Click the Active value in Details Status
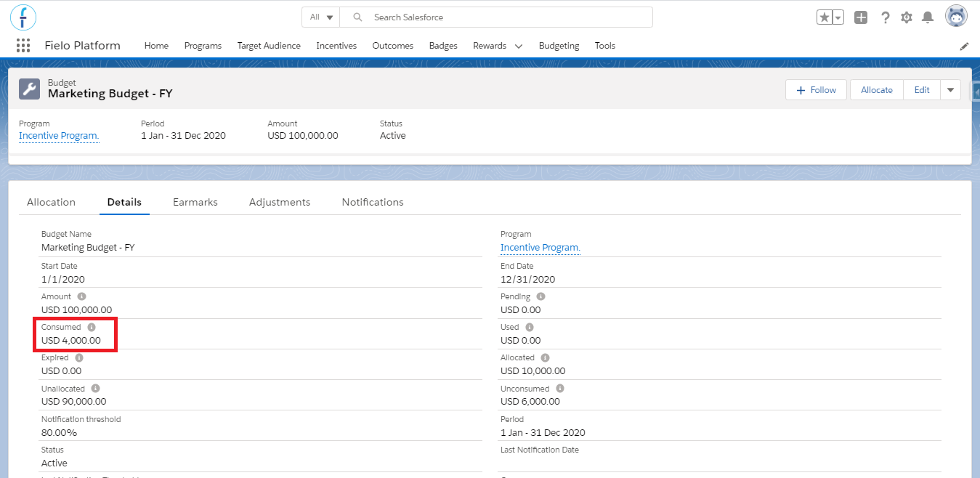 (54, 463)
